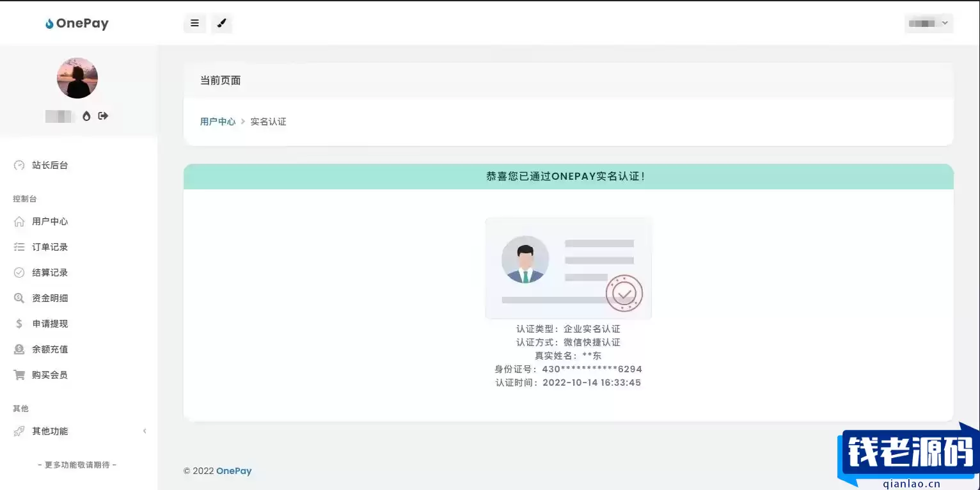Click the 当前页面 panel header
The width and height of the screenshot is (980, 490).
coord(568,81)
